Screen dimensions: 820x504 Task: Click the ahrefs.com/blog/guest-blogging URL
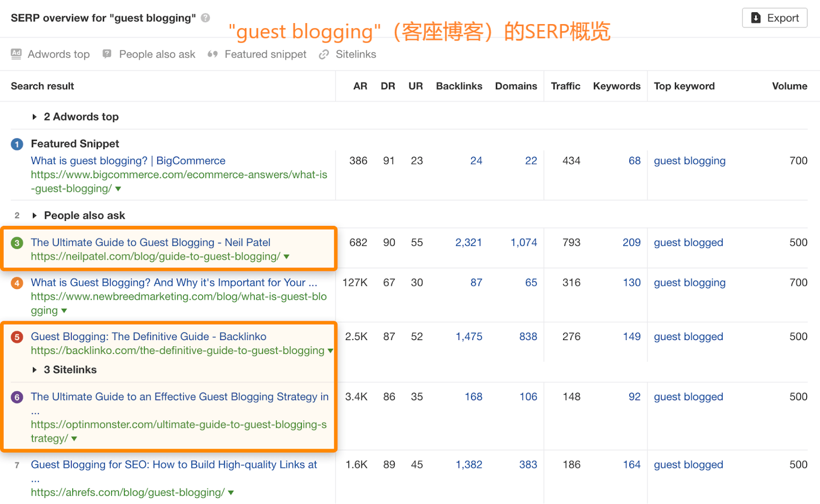coord(128,492)
